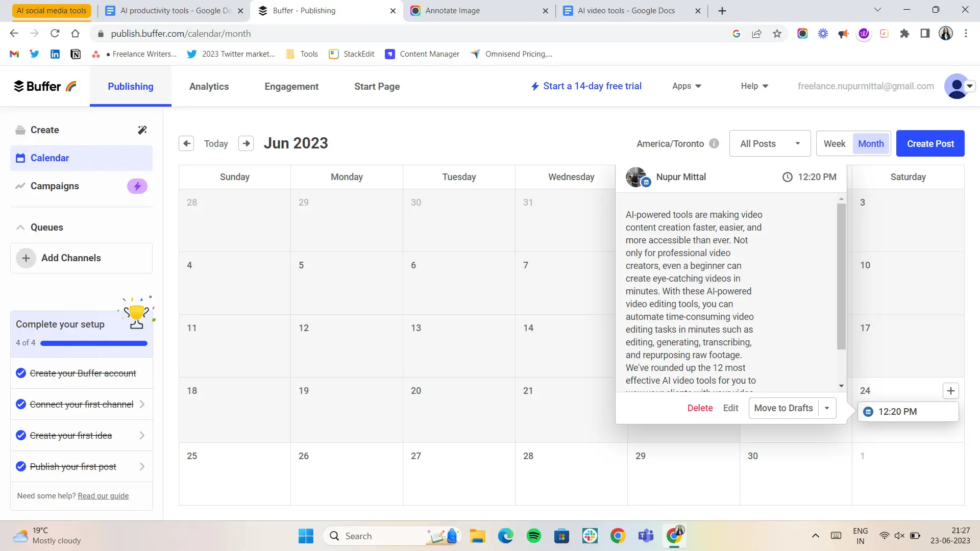Click the timezone info icon beside America/Toronto

coord(714,143)
